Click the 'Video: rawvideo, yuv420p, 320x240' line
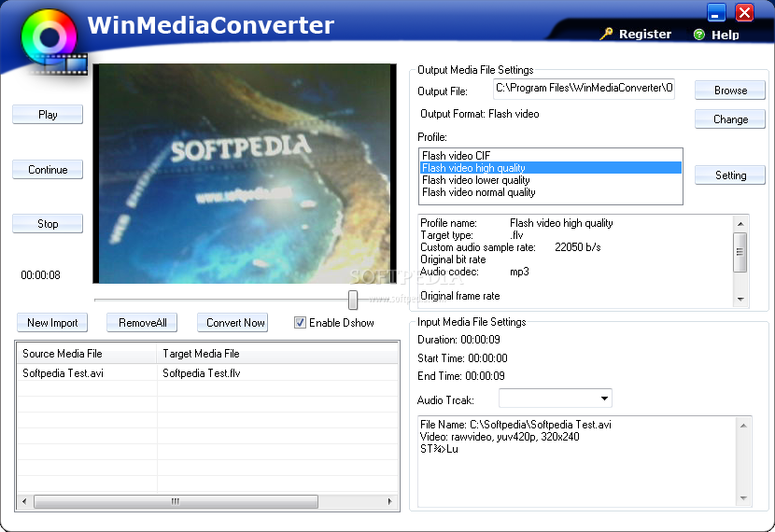This screenshot has height=532, width=775. [x=500, y=437]
